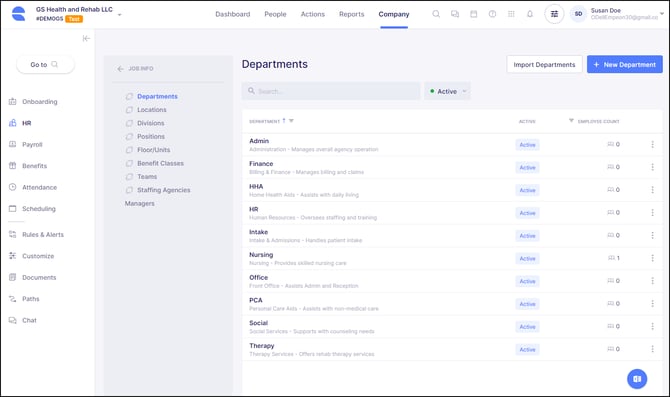The width and height of the screenshot is (670, 397).
Task: Open the messages icon in top bar
Action: (455, 14)
